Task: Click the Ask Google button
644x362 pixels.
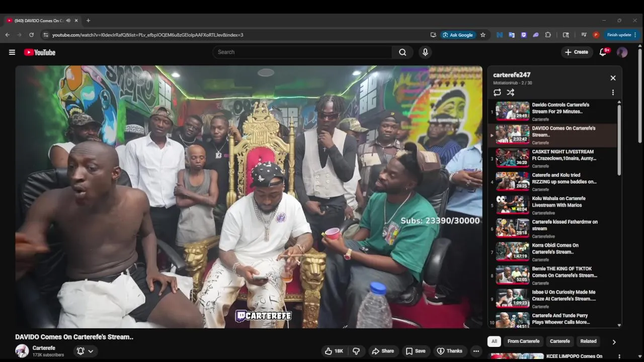Action: (x=458, y=35)
